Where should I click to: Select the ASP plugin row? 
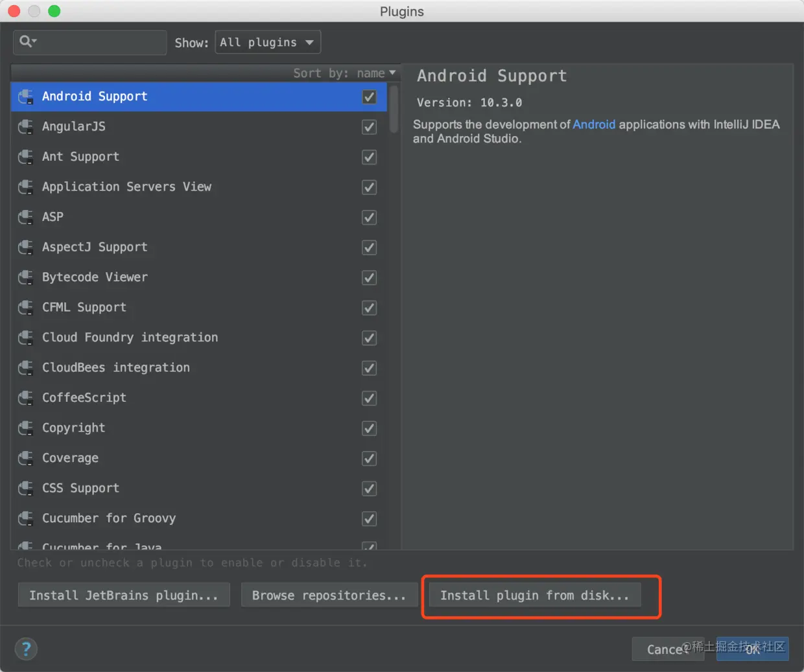coord(199,217)
